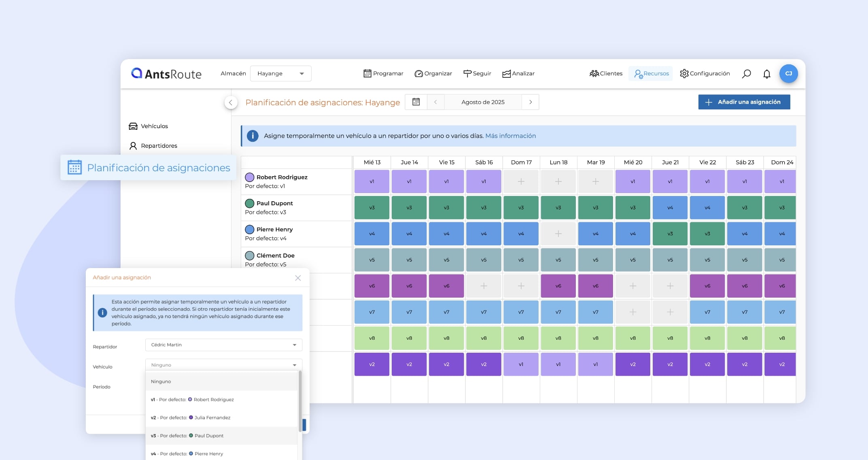868x460 pixels.
Task: Expand the Almacén Hayange dropdown
Action: (x=280, y=74)
